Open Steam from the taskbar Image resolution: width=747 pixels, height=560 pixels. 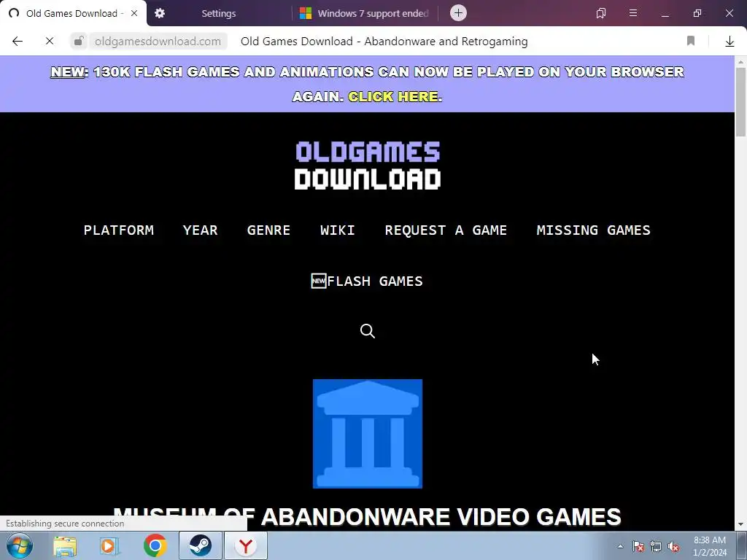(201, 545)
